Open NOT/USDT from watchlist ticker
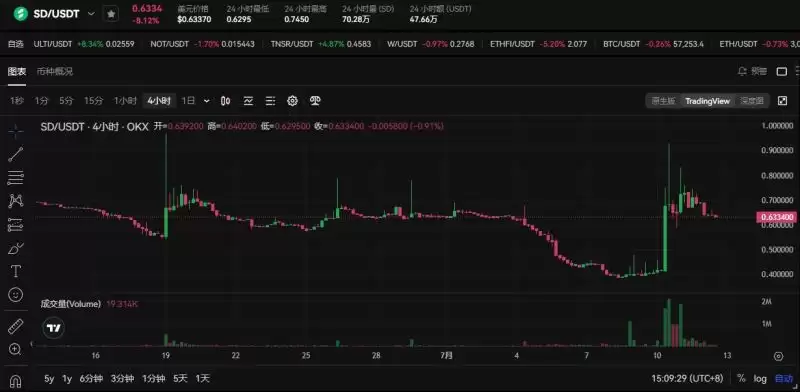Viewport: 800px width, 392px height. coord(202,44)
